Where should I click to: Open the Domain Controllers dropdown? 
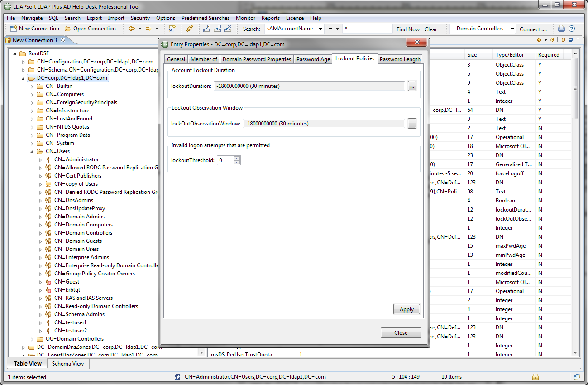click(x=512, y=29)
